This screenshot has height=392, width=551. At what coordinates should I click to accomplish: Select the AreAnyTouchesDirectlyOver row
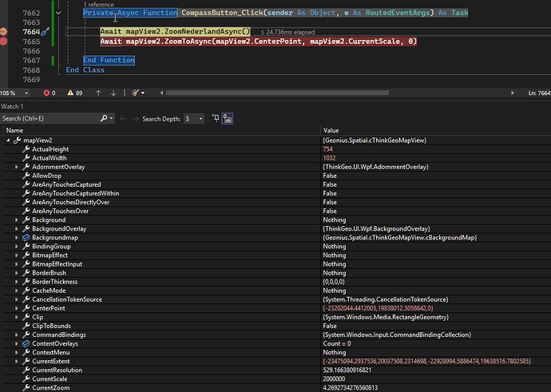277,202
